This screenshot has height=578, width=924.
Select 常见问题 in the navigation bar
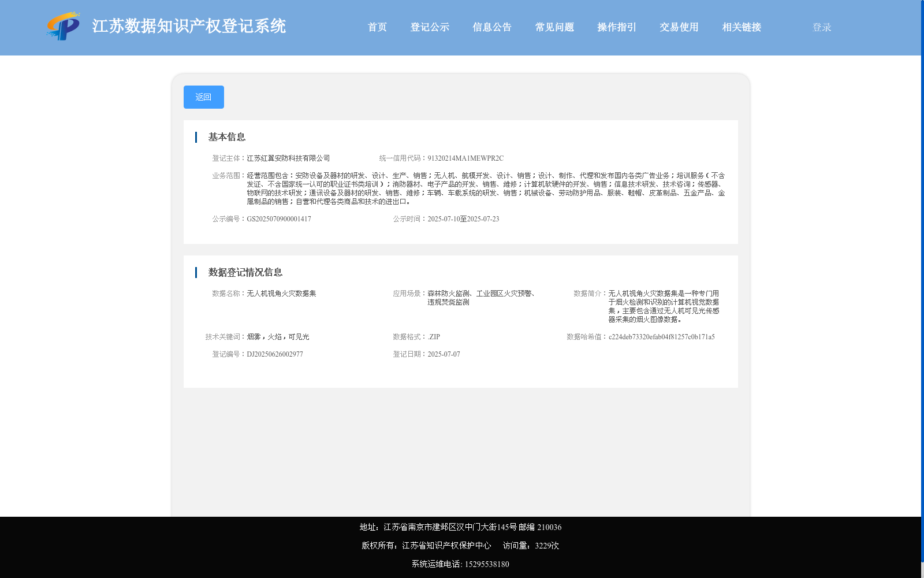coord(554,27)
